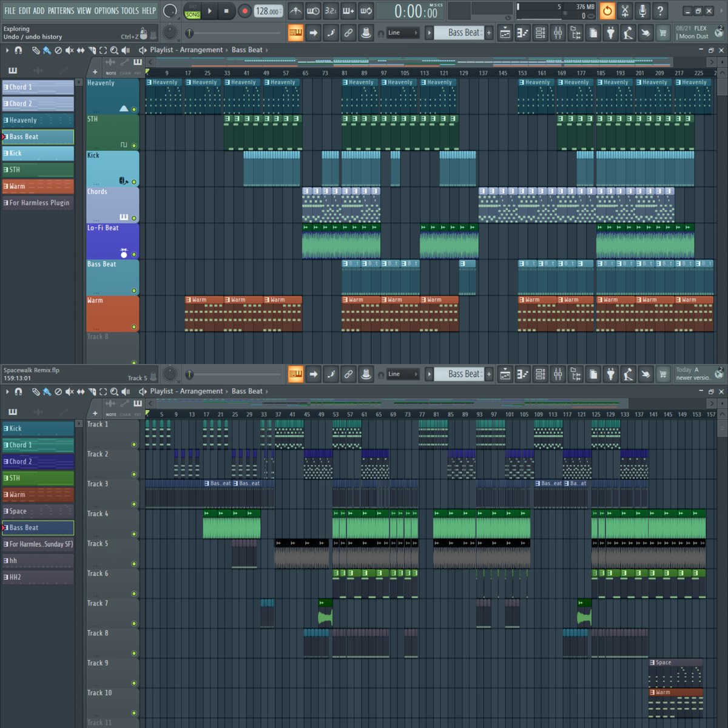The height and width of the screenshot is (728, 728).
Task: Open the Browser icon in upper toolbar
Action: pos(575,33)
